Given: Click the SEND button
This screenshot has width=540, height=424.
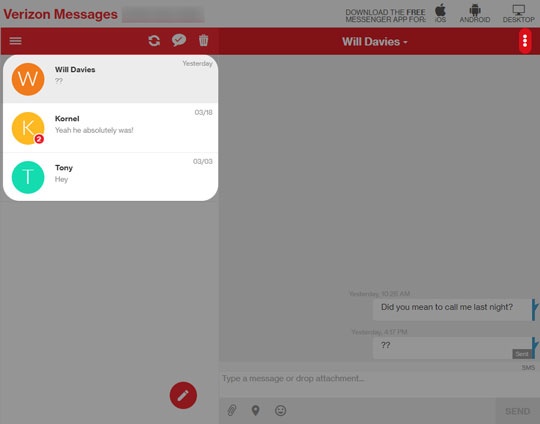Looking at the screenshot, I should 517,411.
